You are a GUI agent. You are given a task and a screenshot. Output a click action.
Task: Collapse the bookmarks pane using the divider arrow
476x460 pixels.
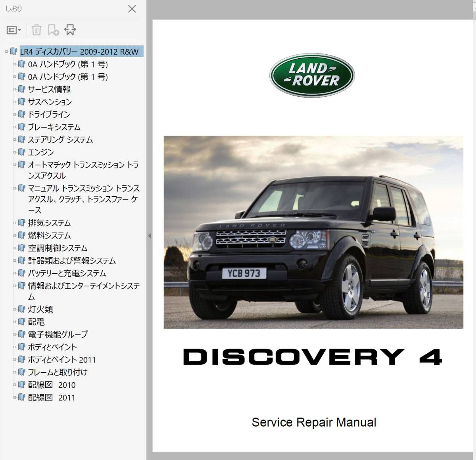click(149, 236)
